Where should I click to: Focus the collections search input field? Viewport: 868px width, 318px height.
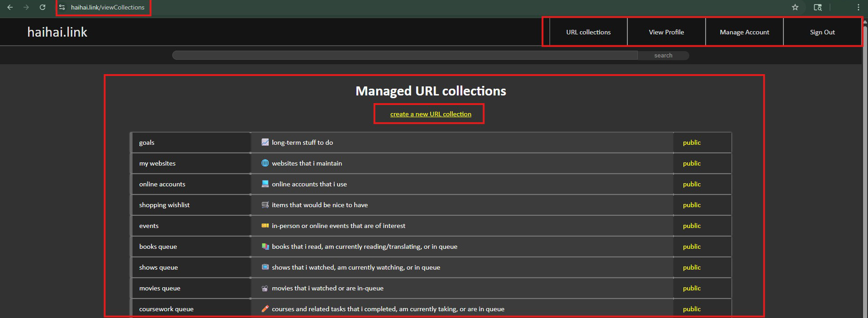(x=405, y=55)
